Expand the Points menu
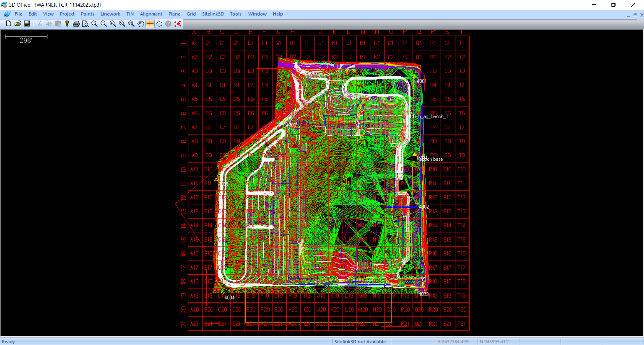644x345 pixels. (x=87, y=14)
